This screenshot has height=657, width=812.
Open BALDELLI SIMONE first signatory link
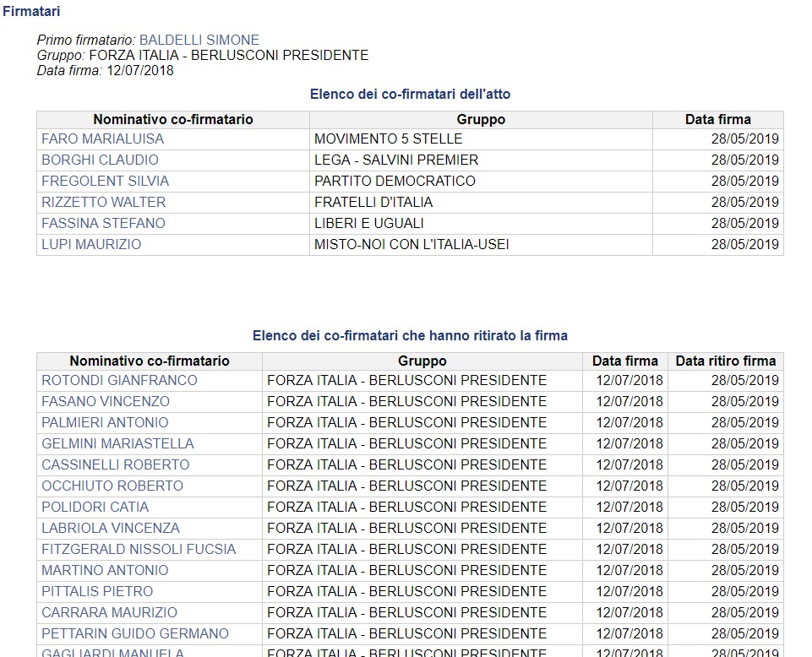point(199,40)
